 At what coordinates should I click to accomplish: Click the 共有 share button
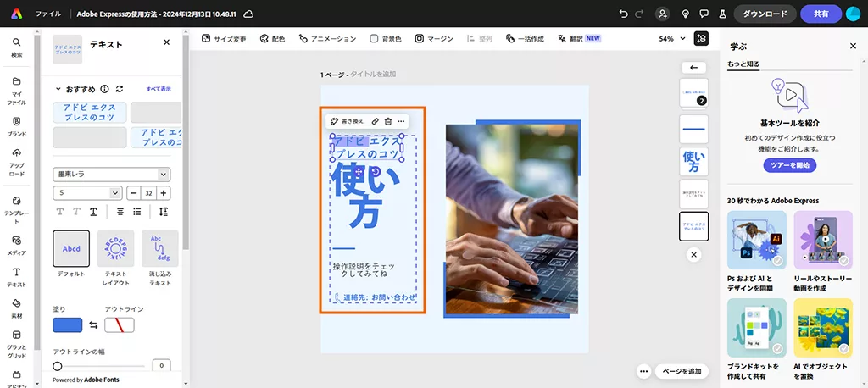(x=821, y=14)
